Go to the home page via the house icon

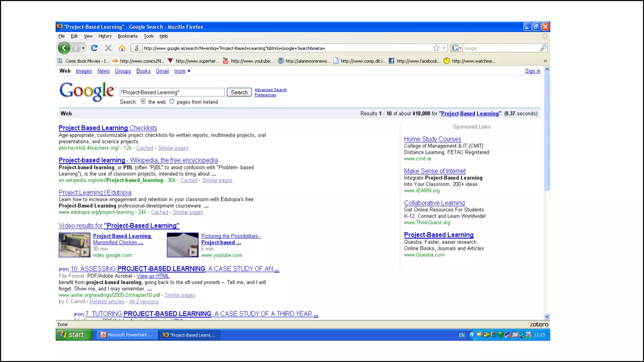(x=122, y=48)
